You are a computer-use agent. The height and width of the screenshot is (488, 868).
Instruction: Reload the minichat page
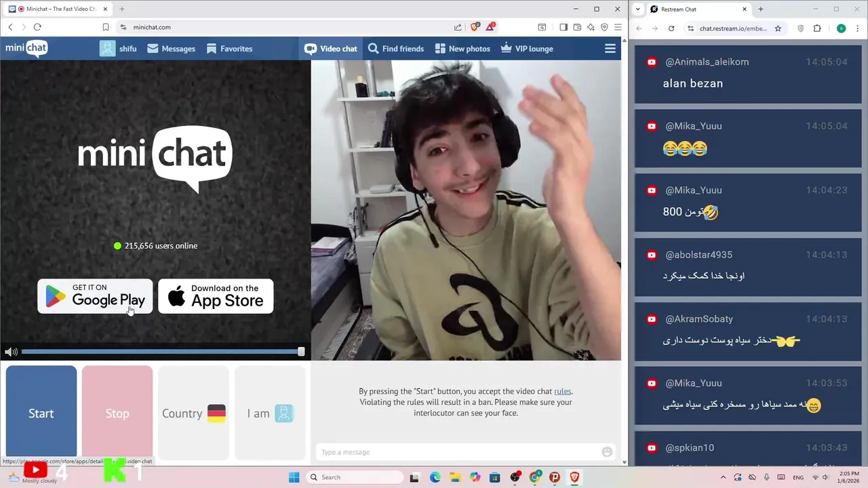click(37, 27)
